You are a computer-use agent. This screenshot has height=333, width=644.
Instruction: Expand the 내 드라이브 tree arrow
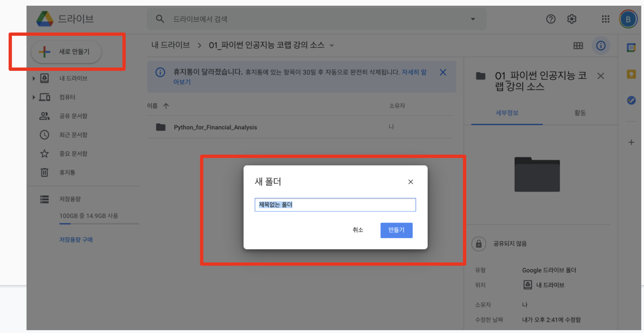(34, 78)
